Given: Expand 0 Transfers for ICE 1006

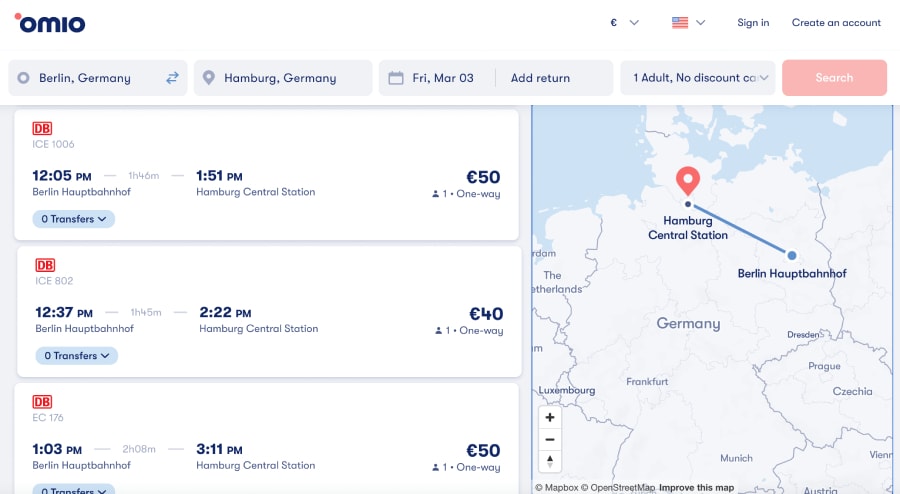Looking at the screenshot, I should 73,219.
